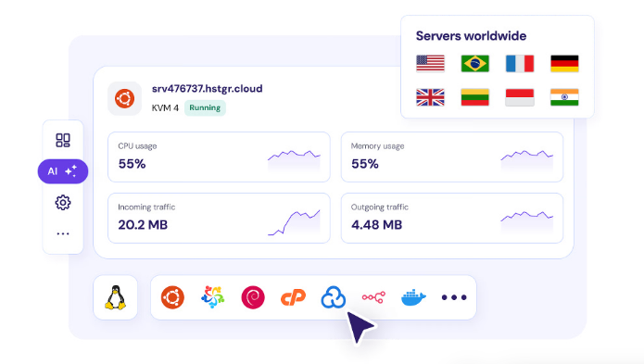Viewport: 644px width, 364px height.
Task: Choose the Docker whale icon
Action: click(413, 297)
